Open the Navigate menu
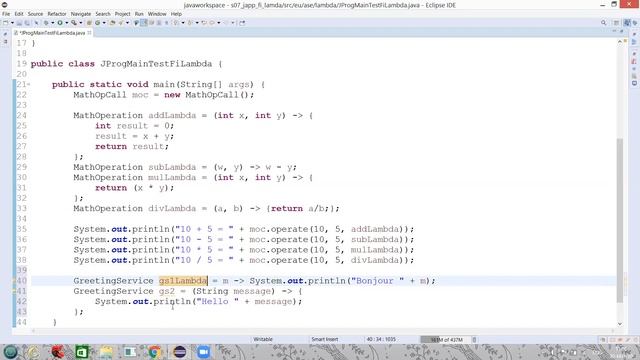Viewport: 640px width, 360px height. tap(81, 14)
